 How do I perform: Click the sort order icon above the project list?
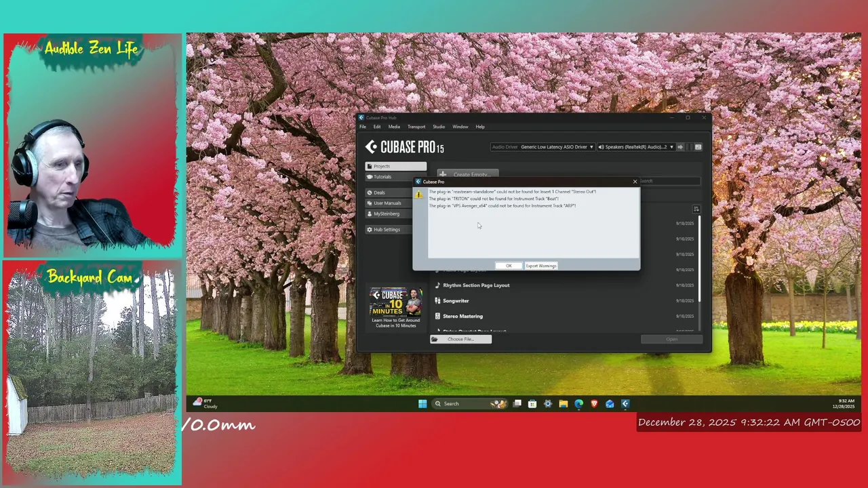696,209
